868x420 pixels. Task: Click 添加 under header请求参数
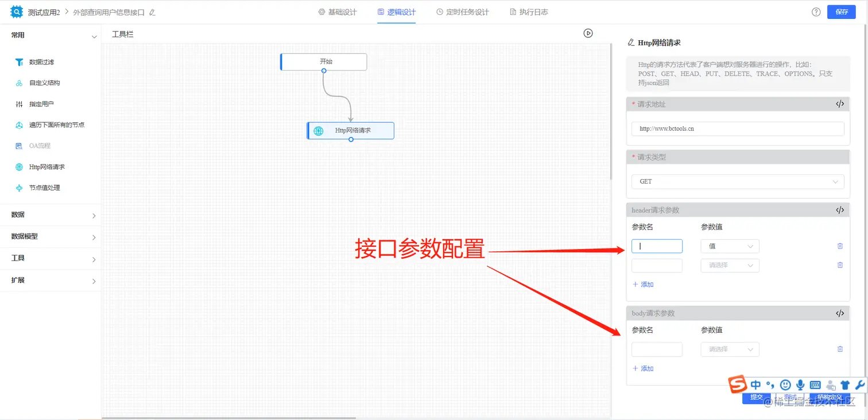click(x=643, y=285)
